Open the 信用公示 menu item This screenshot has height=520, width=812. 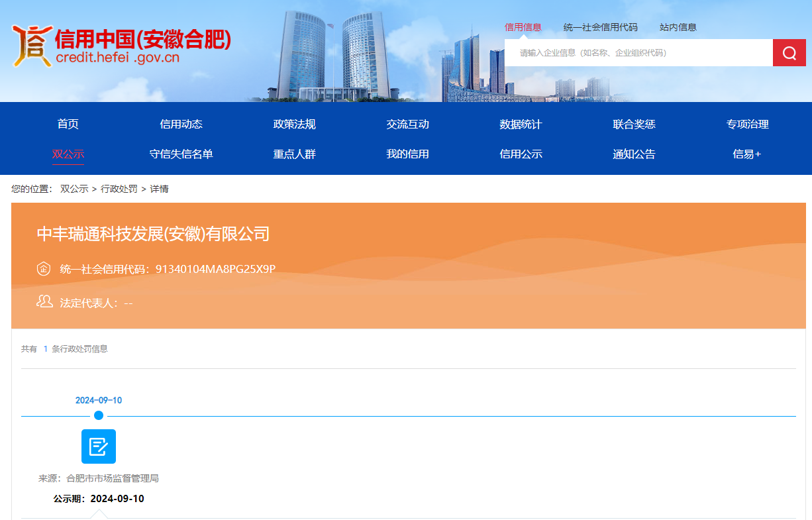click(521, 154)
